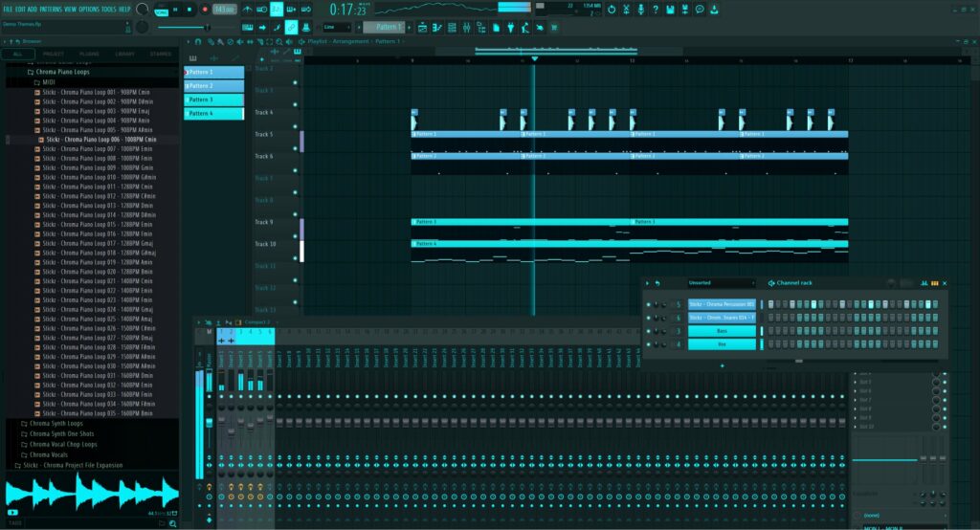Toggle the 3-2-1 countdown before recording
This screenshot has width=980, height=530.
point(277,10)
